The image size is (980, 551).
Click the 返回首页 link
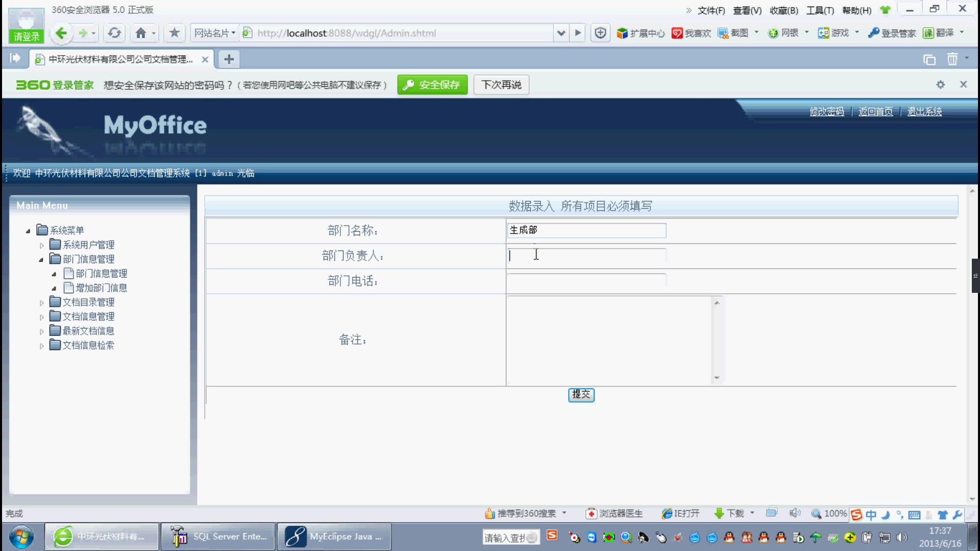[x=876, y=112]
